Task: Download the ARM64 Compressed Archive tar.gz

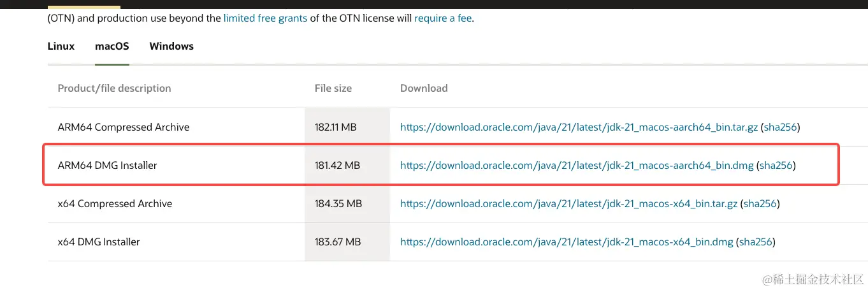Action: pyautogui.click(x=579, y=127)
